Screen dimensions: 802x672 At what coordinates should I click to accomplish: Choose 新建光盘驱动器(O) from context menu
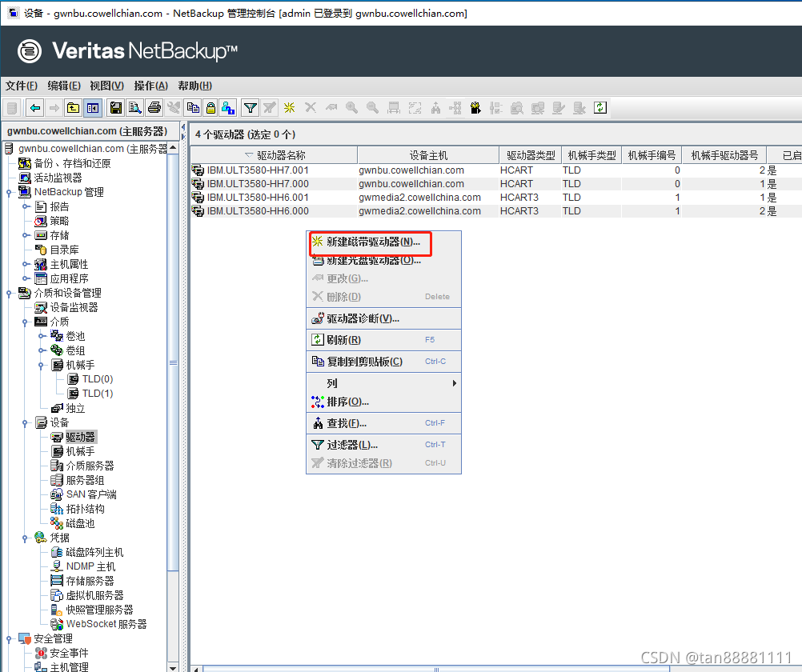(383, 260)
